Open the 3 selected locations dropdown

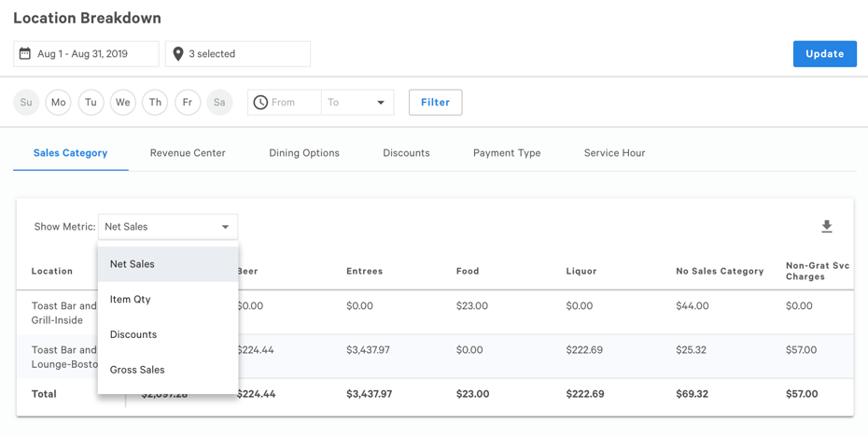[x=238, y=54]
